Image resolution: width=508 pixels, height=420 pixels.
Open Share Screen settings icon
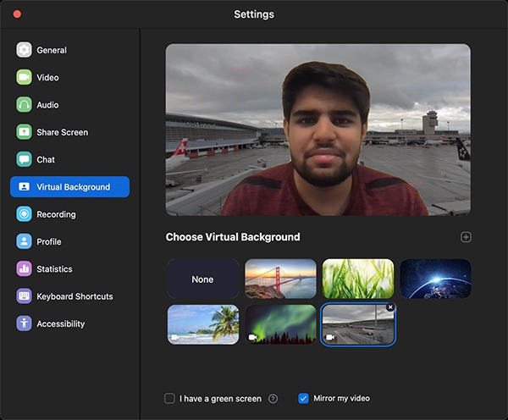[24, 132]
